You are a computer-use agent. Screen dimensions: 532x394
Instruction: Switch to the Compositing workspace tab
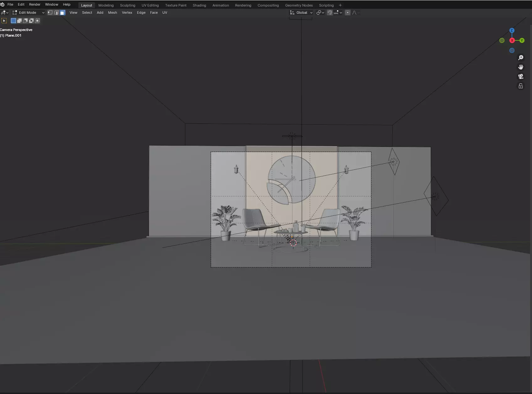[268, 5]
